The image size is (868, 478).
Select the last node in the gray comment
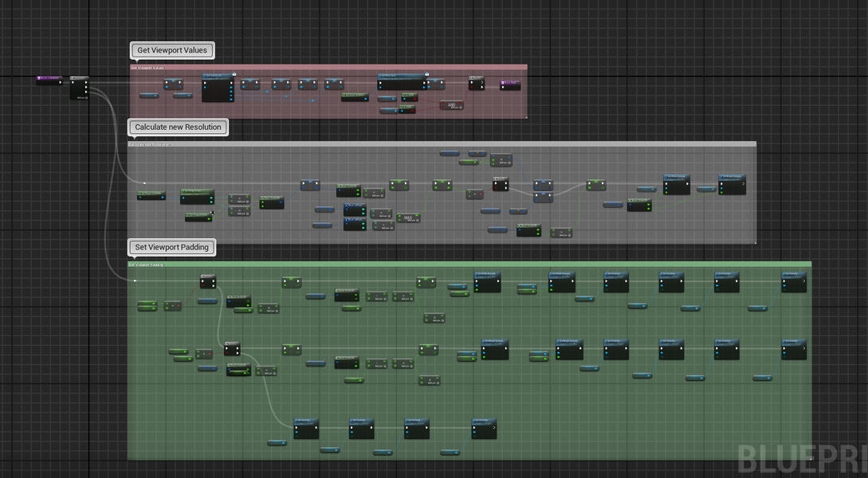click(732, 185)
